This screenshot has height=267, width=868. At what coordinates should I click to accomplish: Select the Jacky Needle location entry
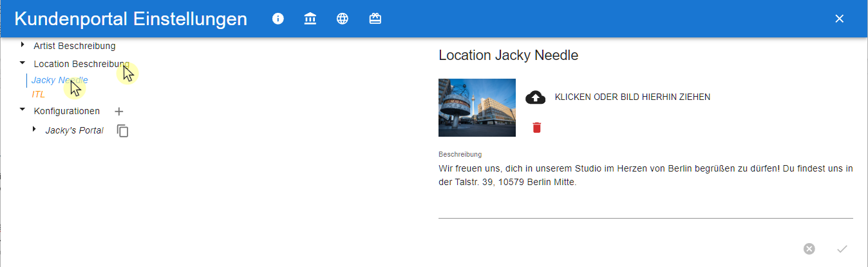click(x=60, y=80)
